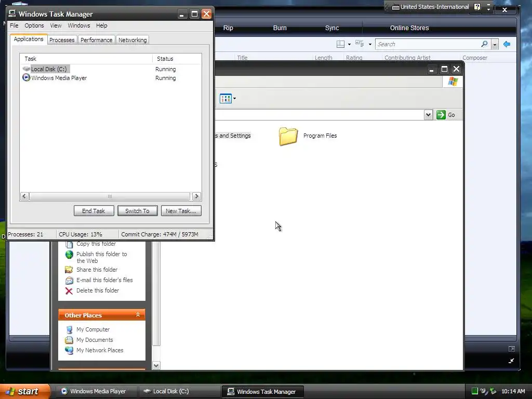
Task: Click Delete this folder link
Action: [x=97, y=290]
